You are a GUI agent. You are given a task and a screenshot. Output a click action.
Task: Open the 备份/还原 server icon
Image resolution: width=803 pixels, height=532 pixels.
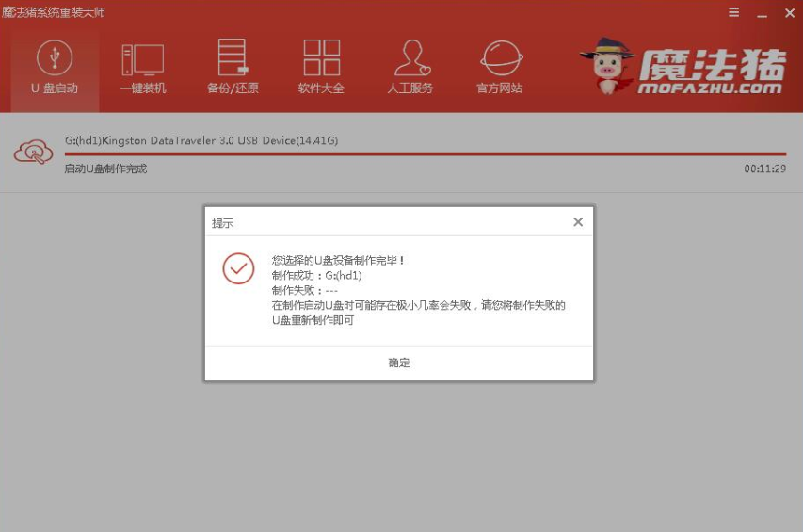pos(233,57)
